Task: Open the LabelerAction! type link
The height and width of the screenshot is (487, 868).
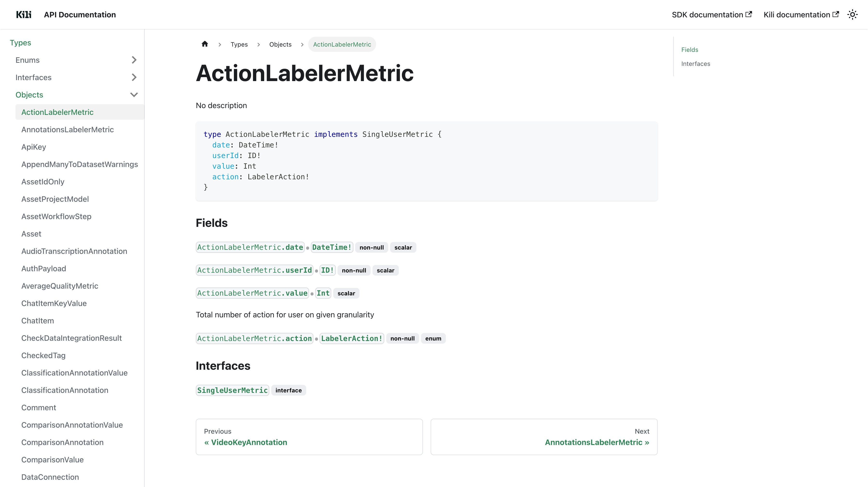Action: pyautogui.click(x=352, y=338)
